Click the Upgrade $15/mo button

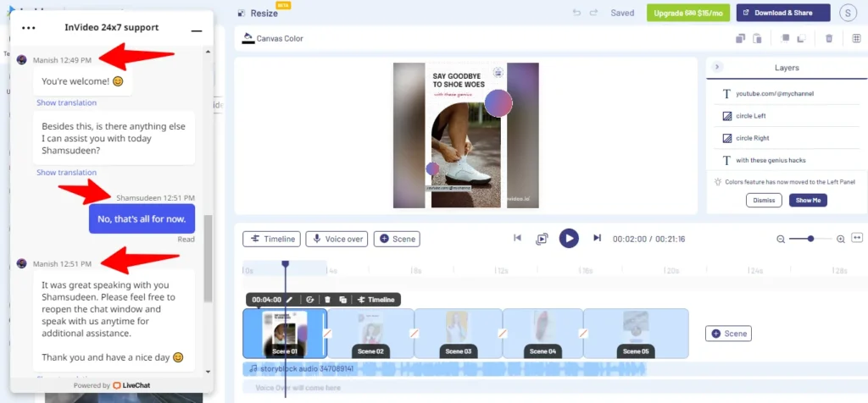[x=688, y=13]
